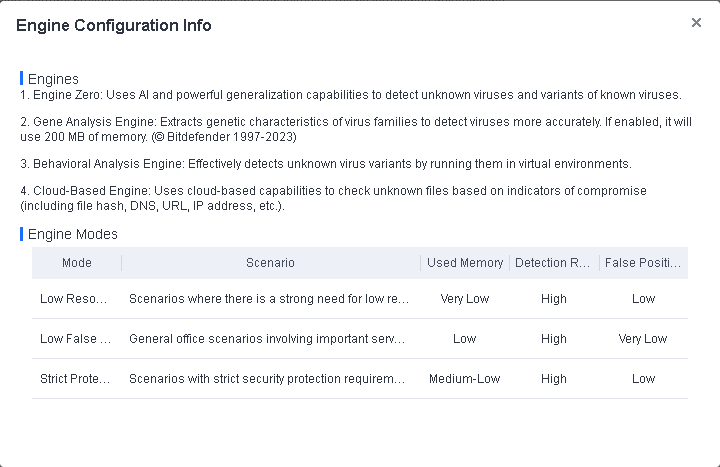Click the General office scenarios description cell

click(x=269, y=339)
